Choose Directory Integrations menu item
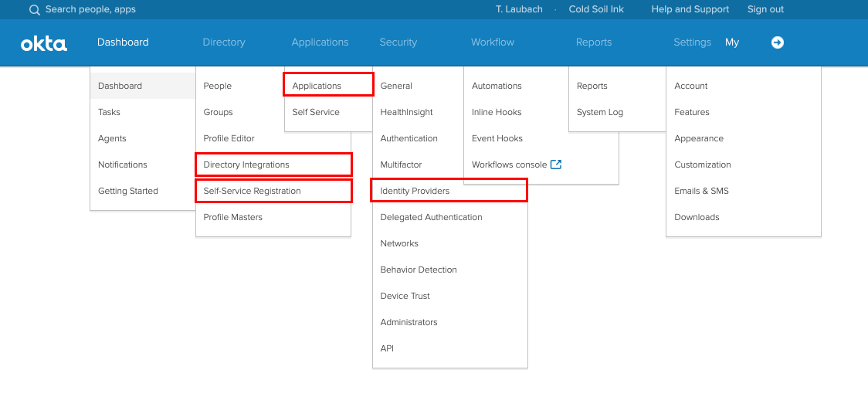The width and height of the screenshot is (868, 397). coord(246,165)
